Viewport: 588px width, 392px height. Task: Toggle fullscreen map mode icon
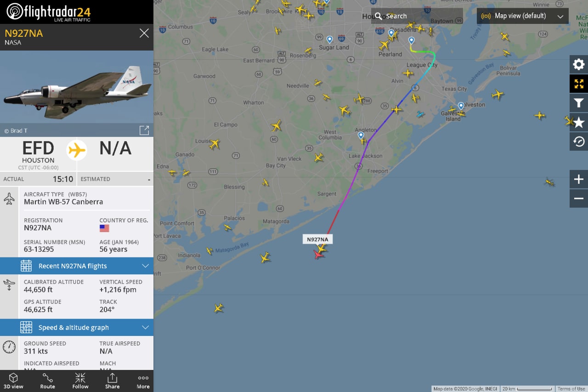click(579, 84)
